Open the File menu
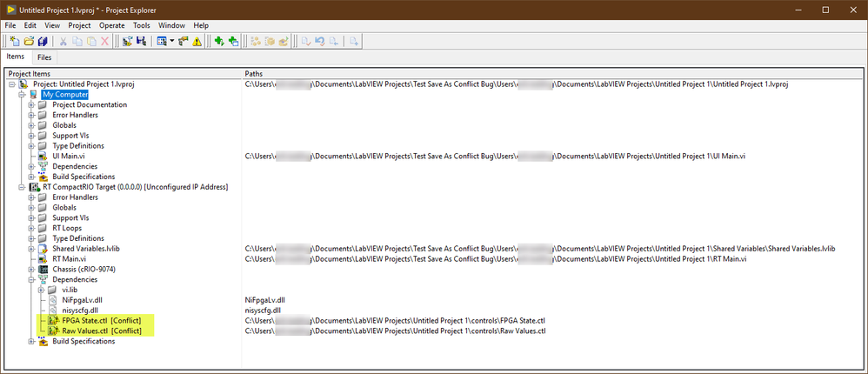 [x=11, y=25]
